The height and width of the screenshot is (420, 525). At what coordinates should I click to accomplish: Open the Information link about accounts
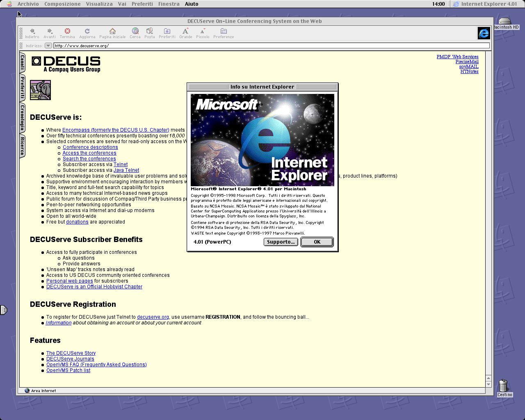point(59,323)
